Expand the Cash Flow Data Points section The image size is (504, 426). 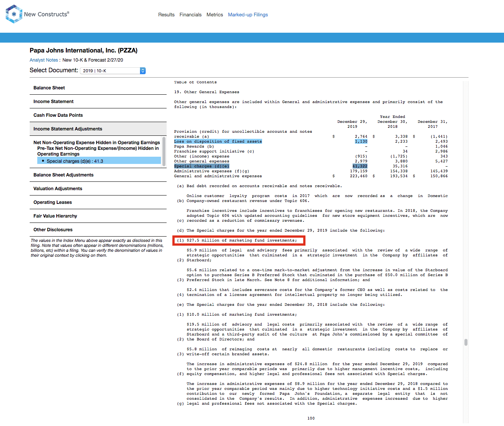98,115
